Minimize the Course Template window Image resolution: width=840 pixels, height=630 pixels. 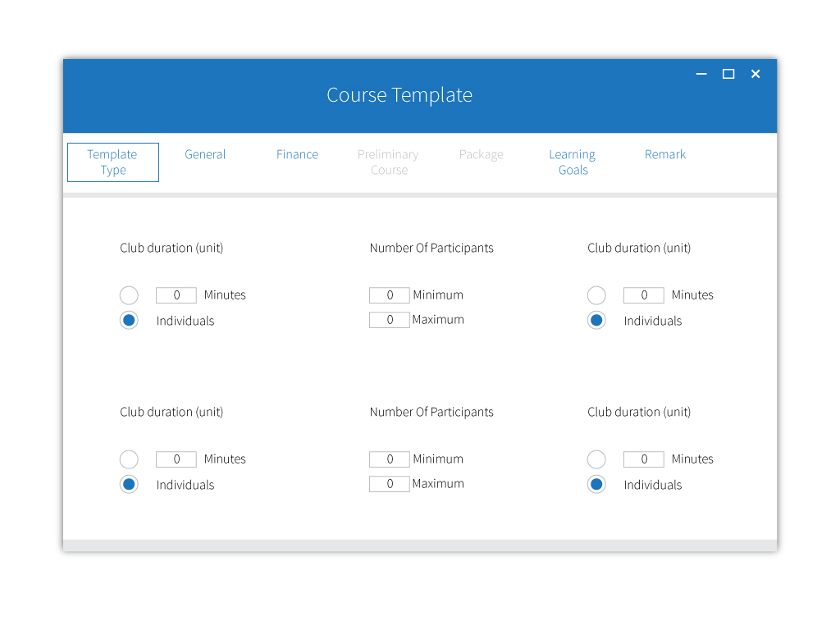coord(701,74)
